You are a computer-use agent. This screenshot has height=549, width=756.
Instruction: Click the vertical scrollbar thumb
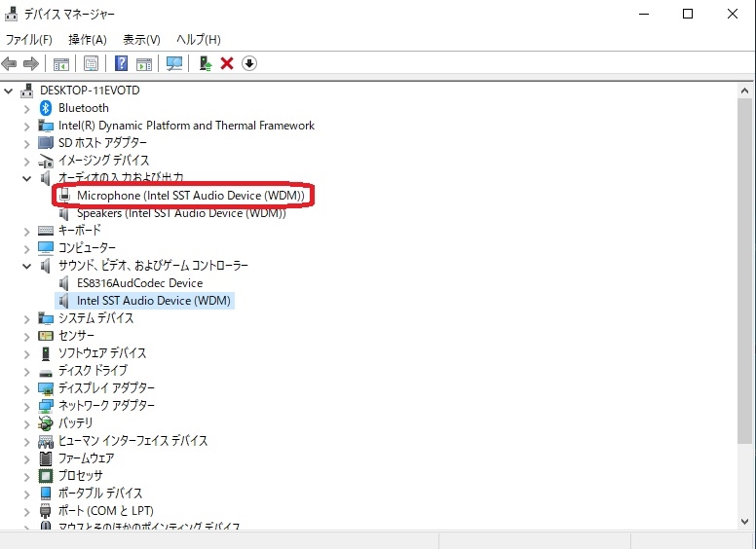click(744, 271)
